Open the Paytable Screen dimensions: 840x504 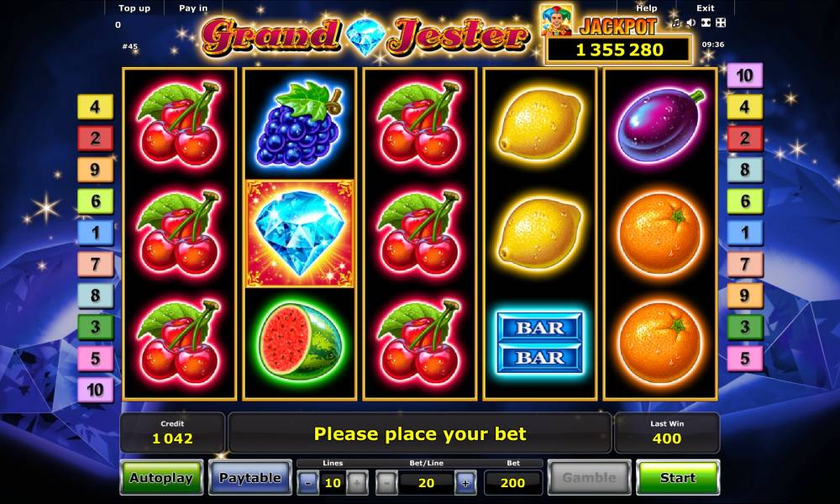[x=250, y=477]
